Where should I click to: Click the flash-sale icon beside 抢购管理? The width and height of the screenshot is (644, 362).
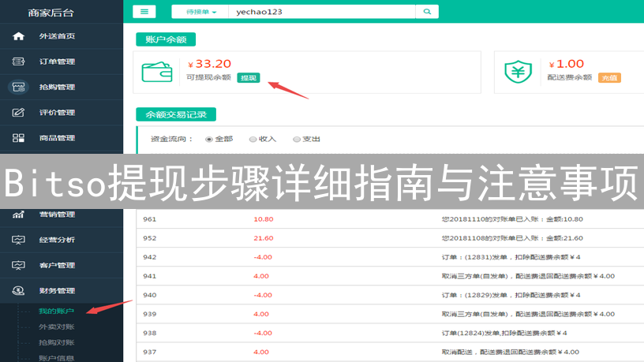pyautogui.click(x=18, y=87)
